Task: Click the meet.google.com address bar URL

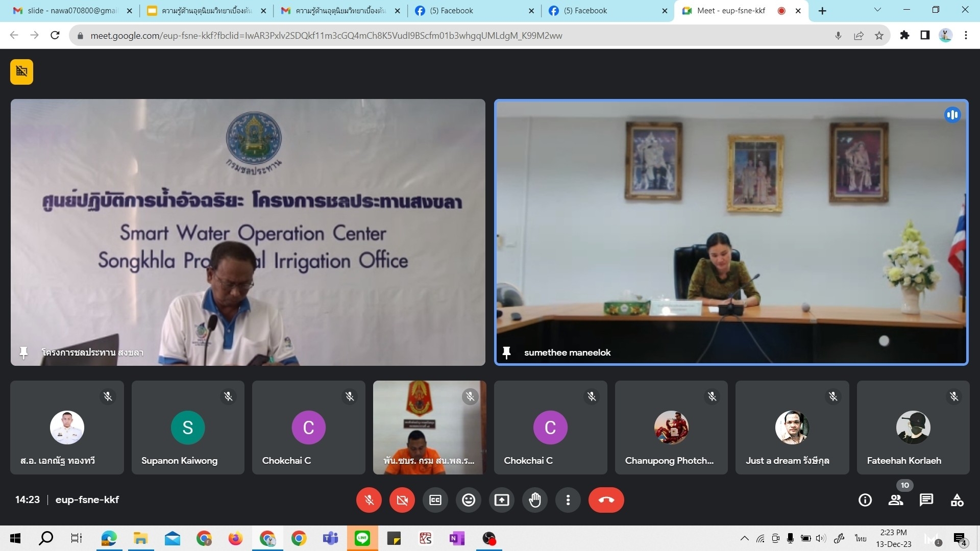Action: [327, 36]
